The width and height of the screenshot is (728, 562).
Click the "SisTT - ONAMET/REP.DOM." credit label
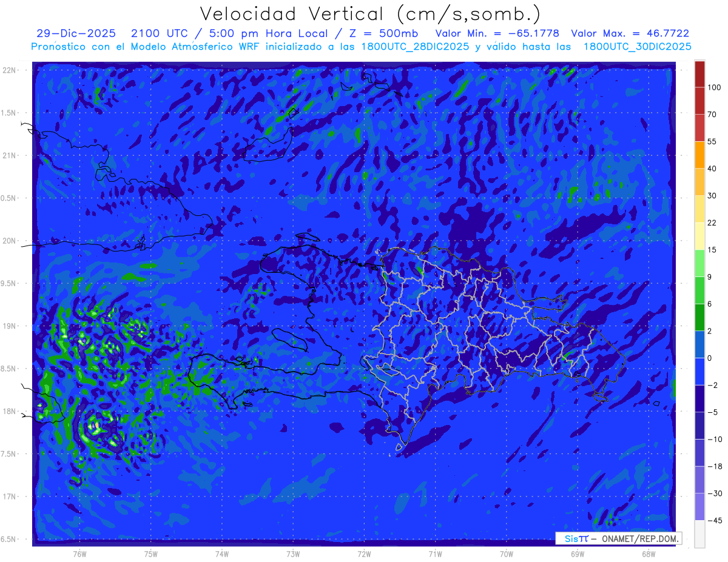(x=619, y=538)
